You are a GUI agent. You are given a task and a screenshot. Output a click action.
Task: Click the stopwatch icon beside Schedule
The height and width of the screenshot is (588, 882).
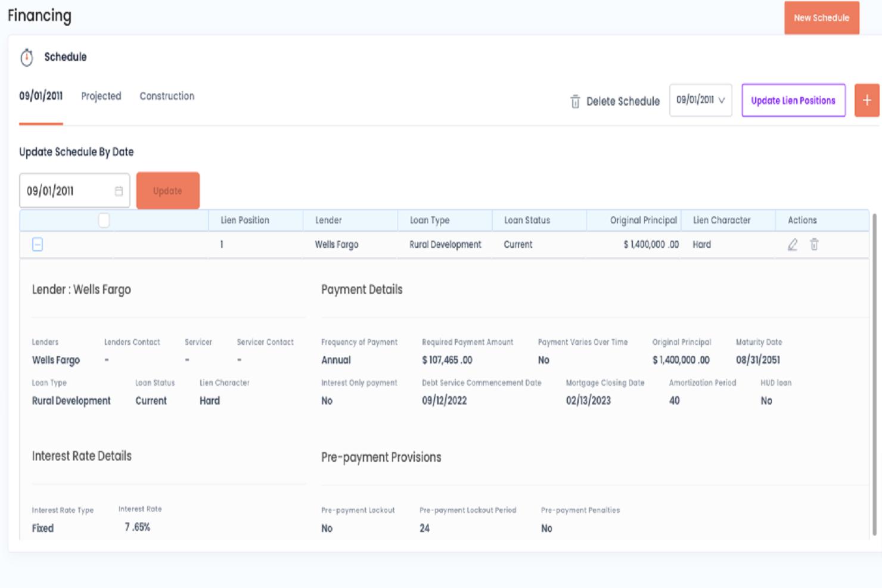[27, 57]
